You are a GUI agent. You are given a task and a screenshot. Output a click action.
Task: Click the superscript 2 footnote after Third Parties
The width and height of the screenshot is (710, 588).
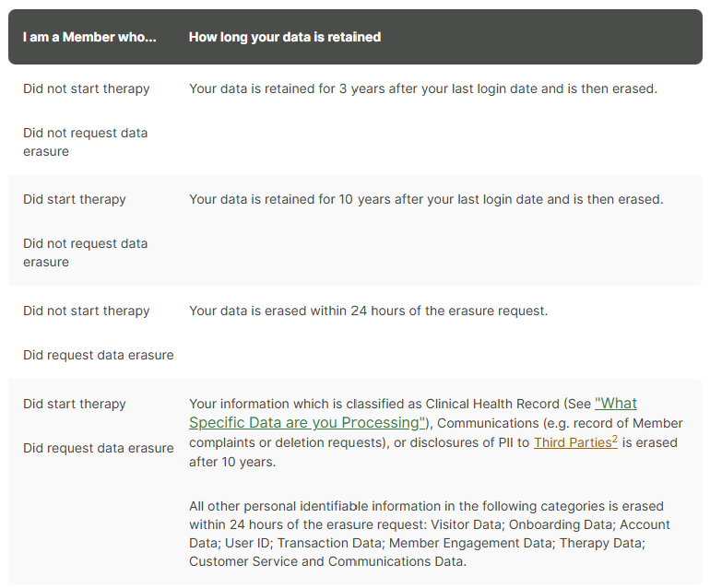point(615,439)
